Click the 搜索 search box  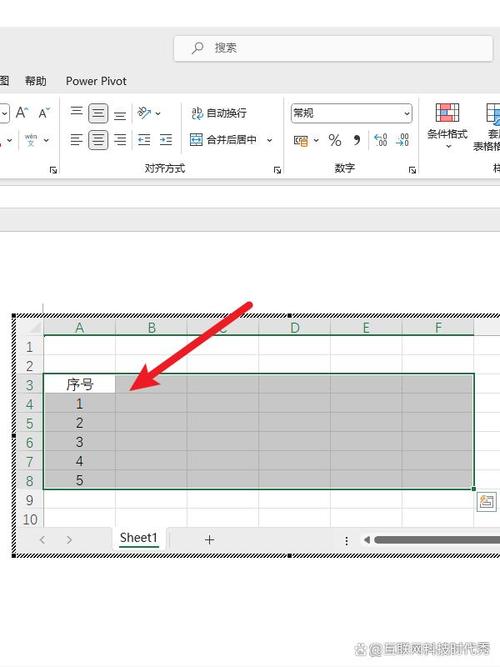click(x=336, y=48)
